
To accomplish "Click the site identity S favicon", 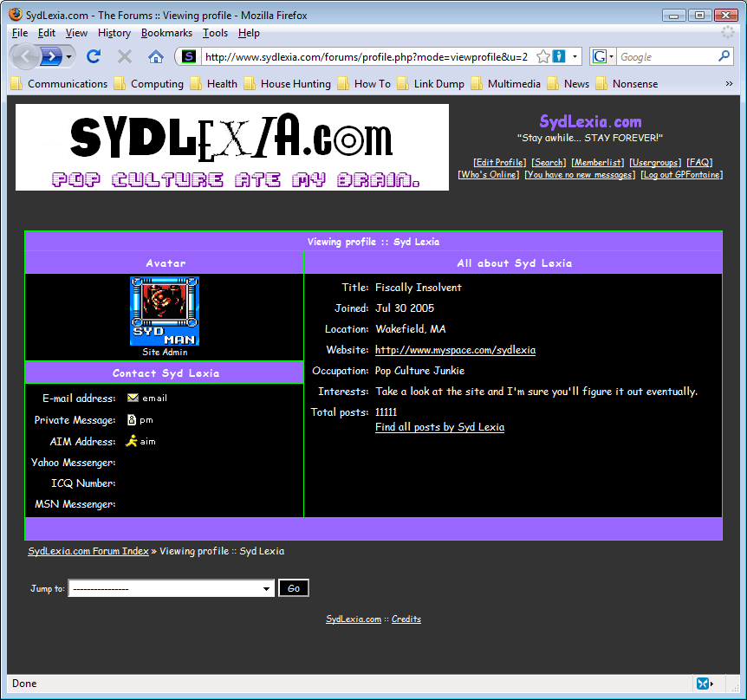I will pyautogui.click(x=189, y=57).
